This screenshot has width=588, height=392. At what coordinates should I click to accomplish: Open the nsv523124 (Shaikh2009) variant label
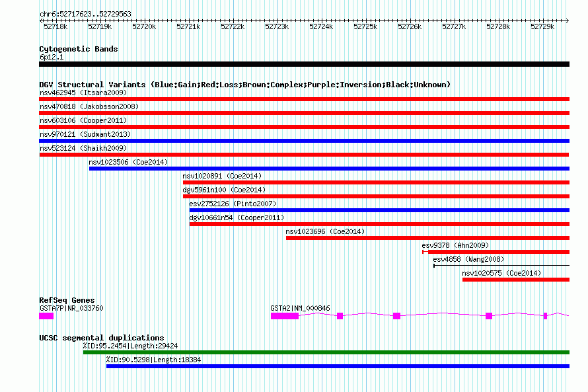pos(83,148)
